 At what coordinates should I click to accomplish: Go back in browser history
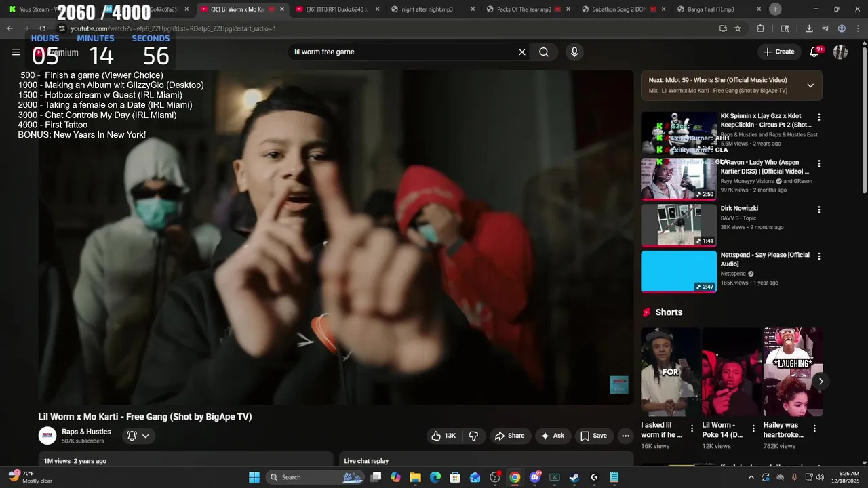coord(9,28)
